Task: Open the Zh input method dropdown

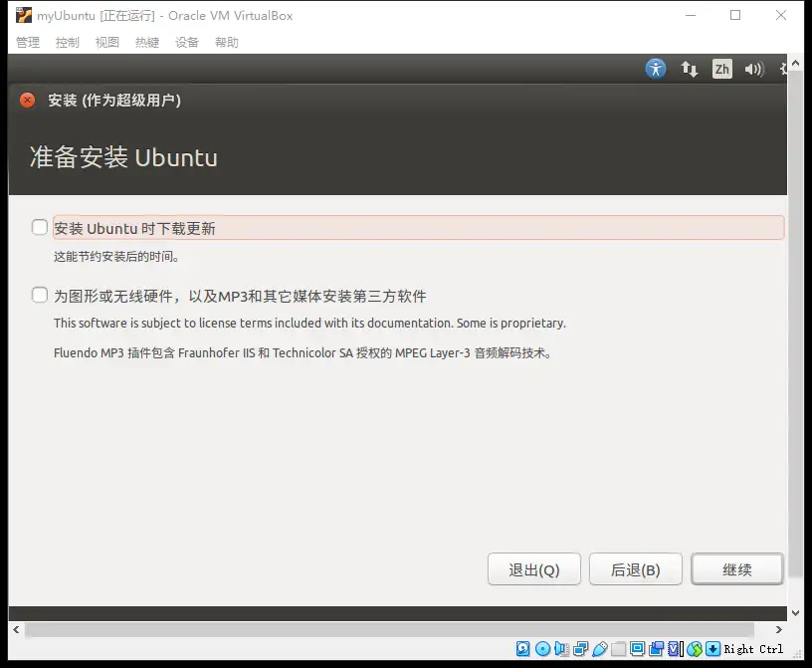Action: tap(721, 69)
